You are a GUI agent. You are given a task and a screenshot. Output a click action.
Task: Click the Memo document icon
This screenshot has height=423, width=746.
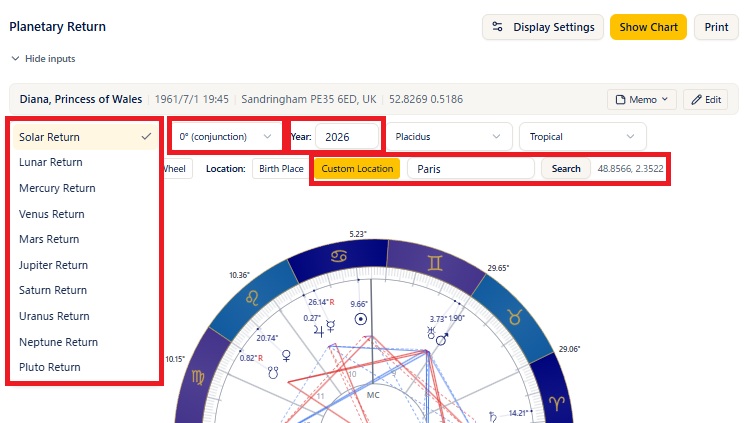click(620, 99)
